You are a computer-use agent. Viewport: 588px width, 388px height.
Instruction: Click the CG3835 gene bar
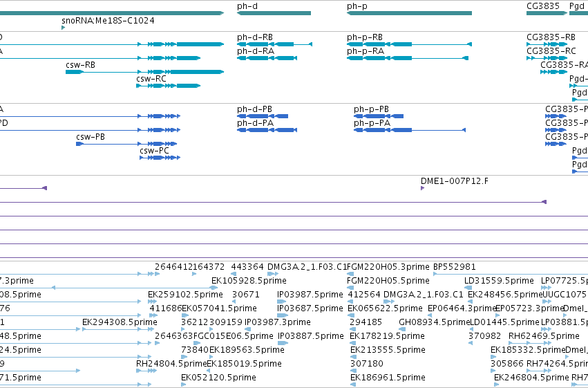(547, 13)
